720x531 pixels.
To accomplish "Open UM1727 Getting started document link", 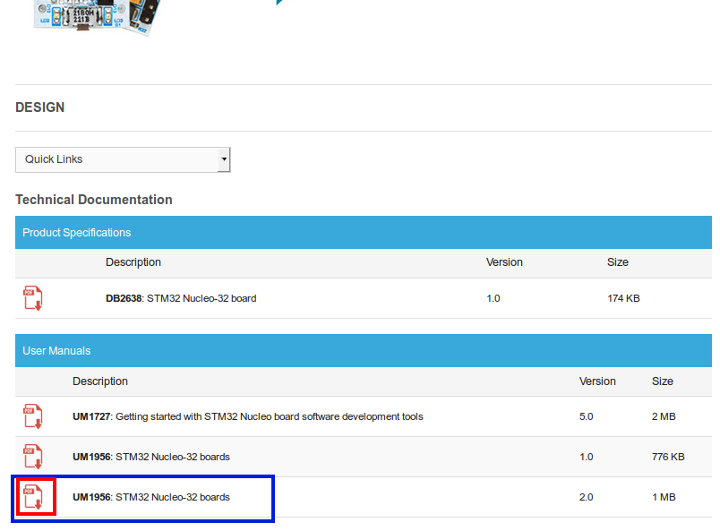I will (x=247, y=416).
